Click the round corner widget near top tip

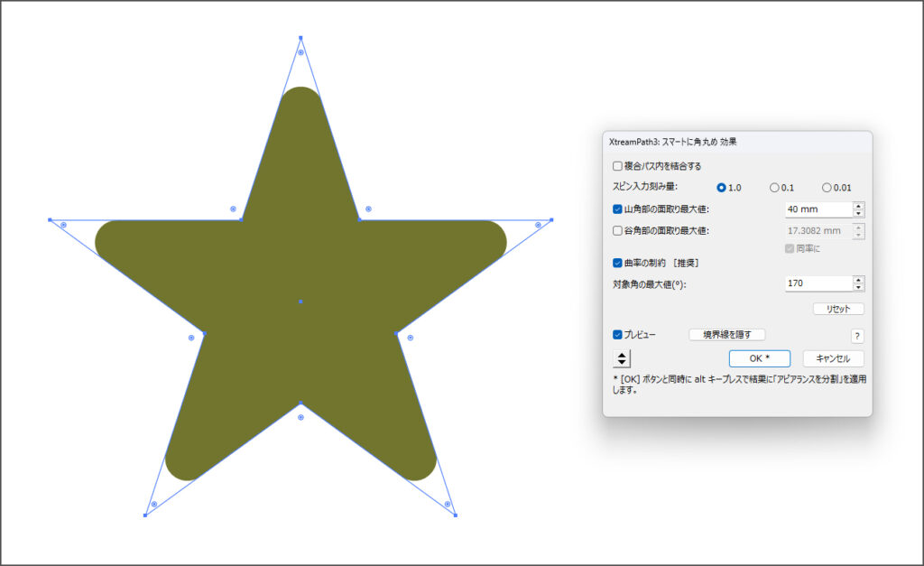pyautogui.click(x=300, y=52)
